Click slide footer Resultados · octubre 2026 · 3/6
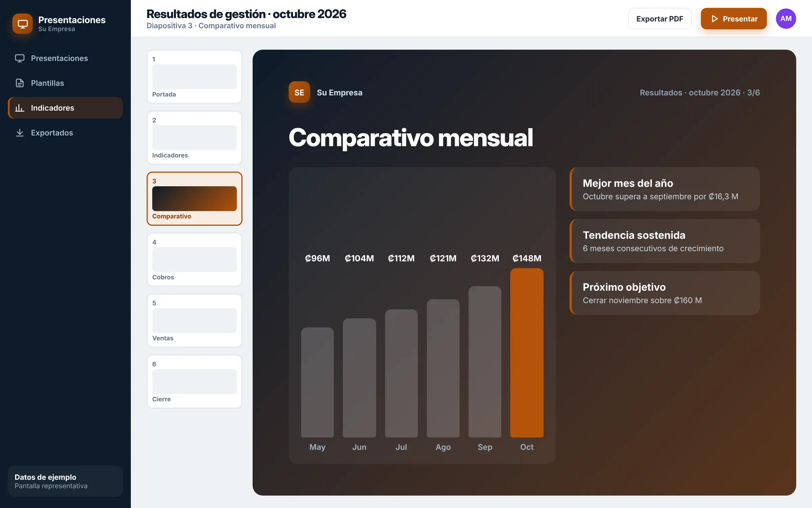The image size is (812, 508). [x=700, y=92]
